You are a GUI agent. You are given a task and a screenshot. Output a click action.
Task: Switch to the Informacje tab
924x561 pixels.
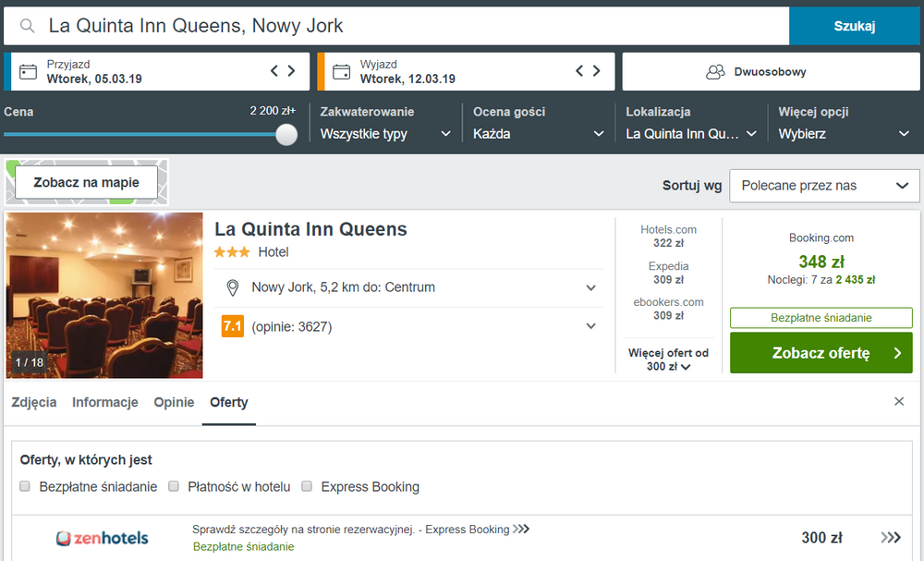coord(105,402)
